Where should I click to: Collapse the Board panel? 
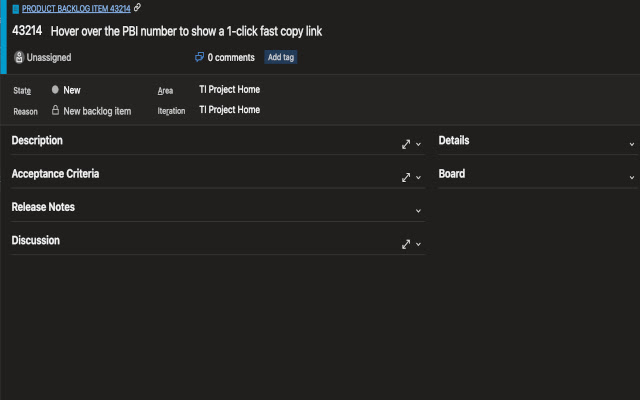pyautogui.click(x=632, y=177)
